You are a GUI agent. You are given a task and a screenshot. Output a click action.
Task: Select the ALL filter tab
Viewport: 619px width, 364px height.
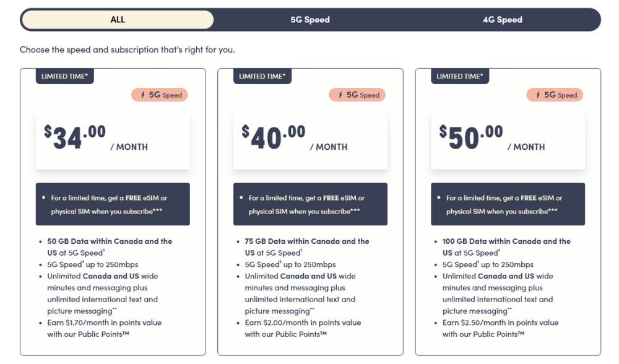117,19
